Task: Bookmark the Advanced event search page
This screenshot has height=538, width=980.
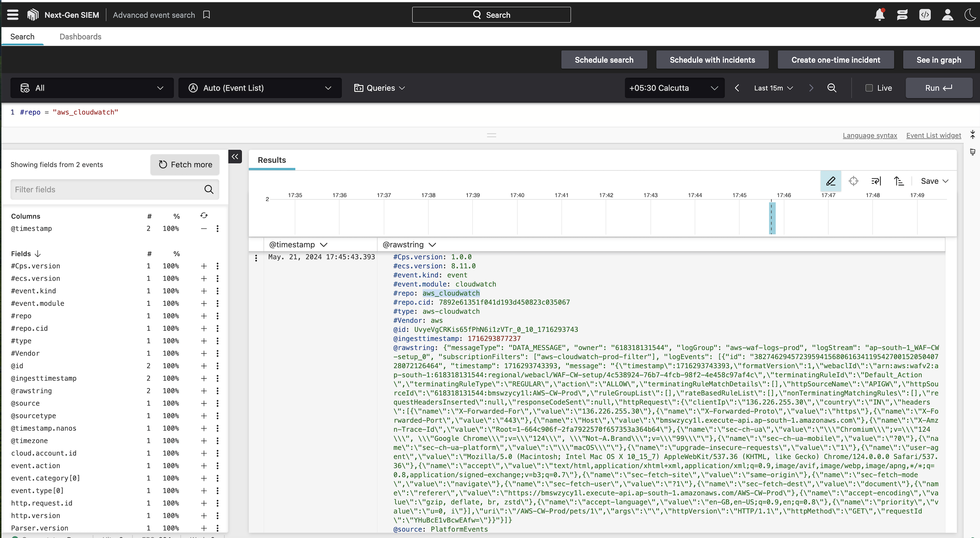Action: 207,15
